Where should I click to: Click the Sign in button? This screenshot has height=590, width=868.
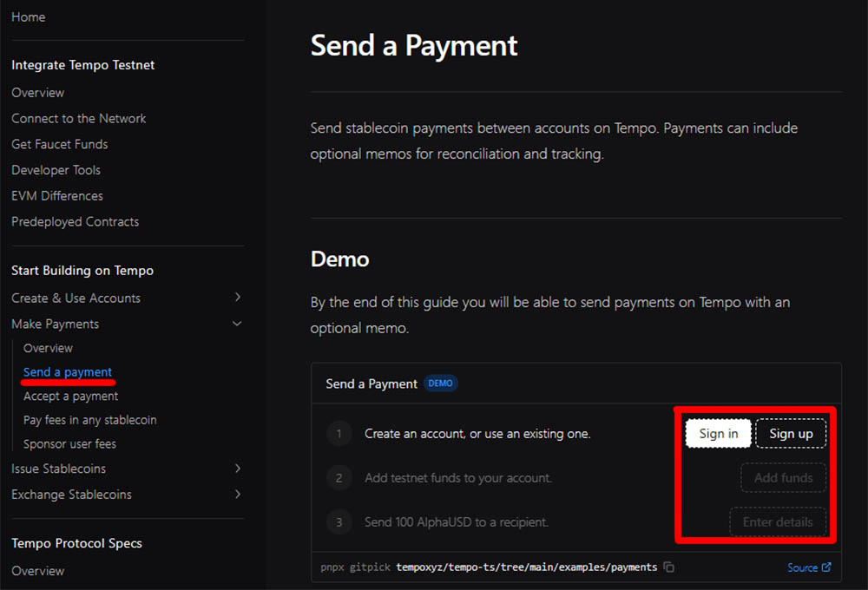pos(718,434)
